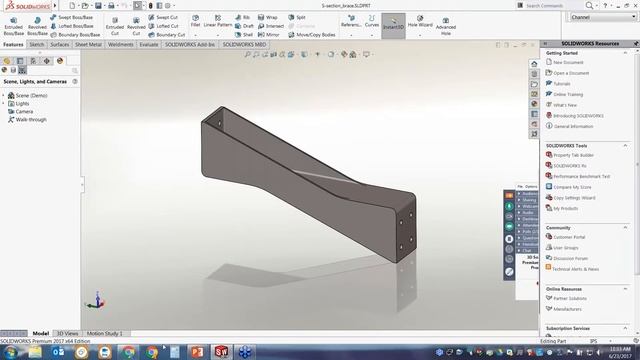Open the SOLIDWORKS Add-Ins tab
This screenshot has height=360, width=640.
pyautogui.click(x=190, y=44)
